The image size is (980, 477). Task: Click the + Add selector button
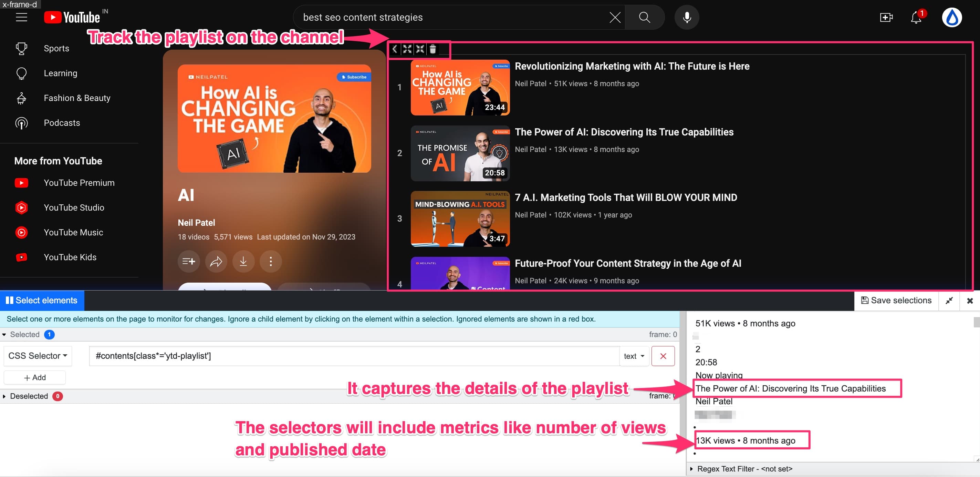[35, 377]
